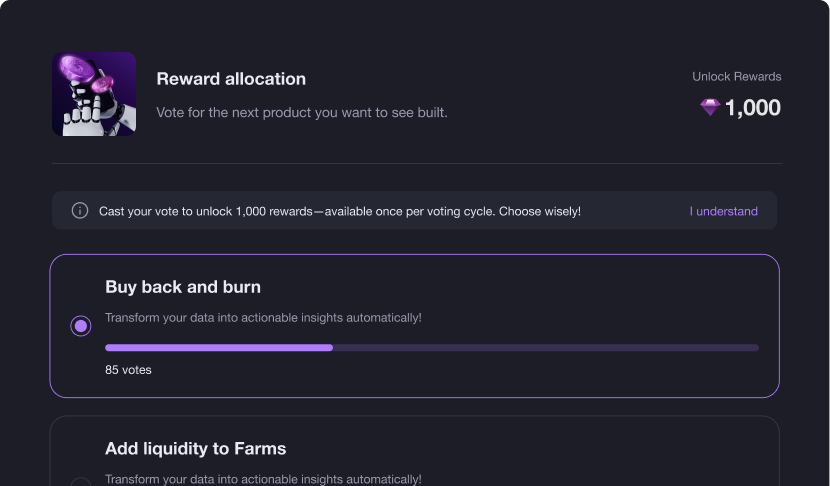This screenshot has height=486, width=830.
Task: Click the Add liquidity to Farms title
Action: click(195, 449)
